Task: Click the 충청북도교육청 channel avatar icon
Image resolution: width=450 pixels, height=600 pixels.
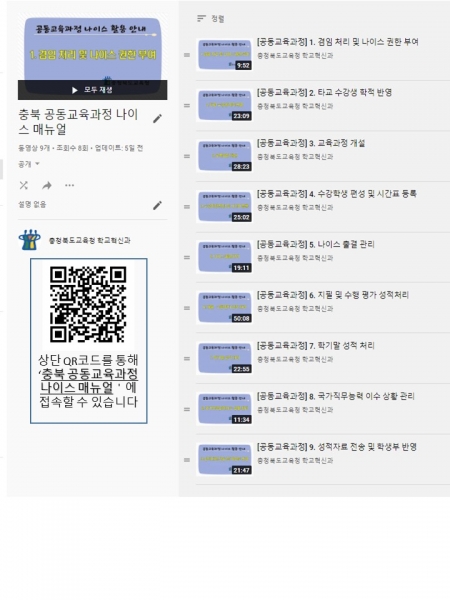Action: click(29, 240)
